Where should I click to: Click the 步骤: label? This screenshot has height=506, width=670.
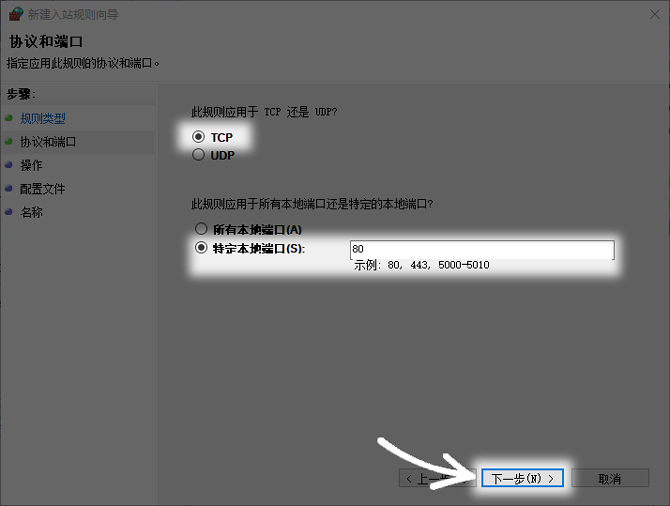click(21, 94)
